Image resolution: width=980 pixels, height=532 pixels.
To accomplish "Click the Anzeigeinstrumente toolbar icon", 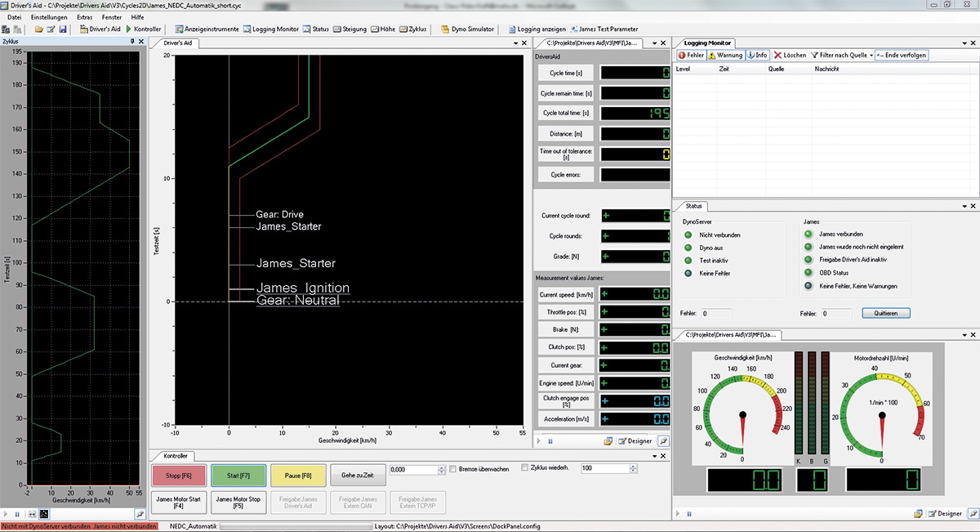I will [x=179, y=29].
